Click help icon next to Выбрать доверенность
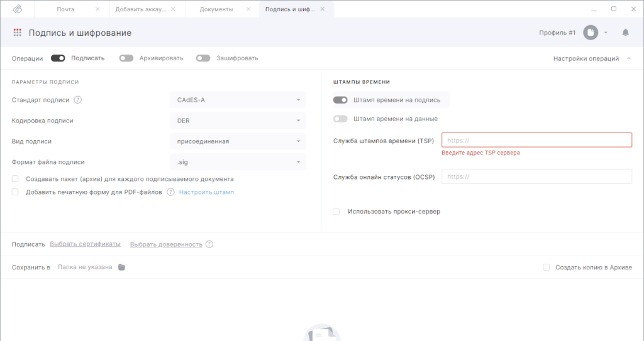644x341 pixels. 209,244
